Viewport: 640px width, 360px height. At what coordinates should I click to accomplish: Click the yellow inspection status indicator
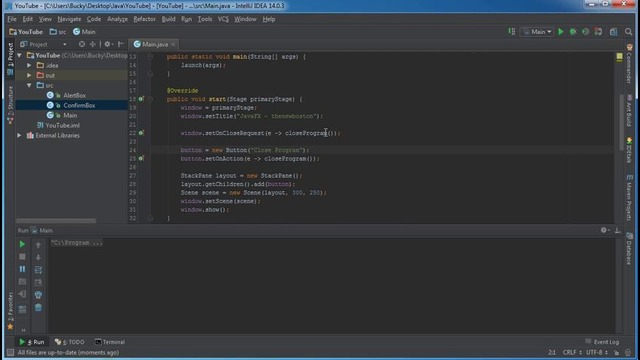click(x=619, y=57)
